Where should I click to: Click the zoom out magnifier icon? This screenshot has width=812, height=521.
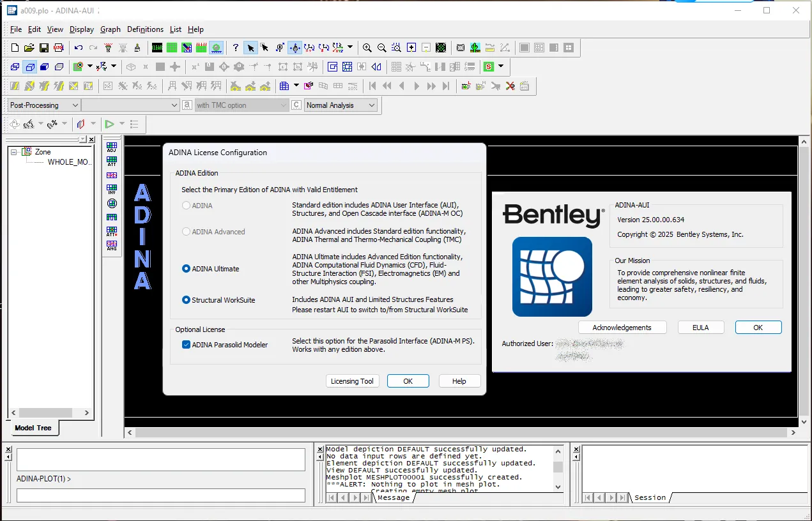tap(382, 48)
